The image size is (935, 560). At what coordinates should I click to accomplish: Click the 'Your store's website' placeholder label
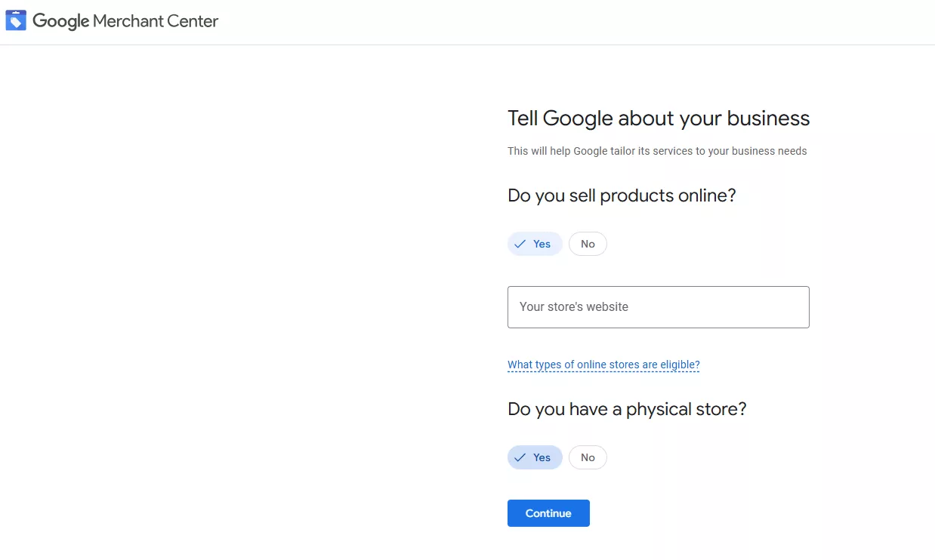click(574, 307)
